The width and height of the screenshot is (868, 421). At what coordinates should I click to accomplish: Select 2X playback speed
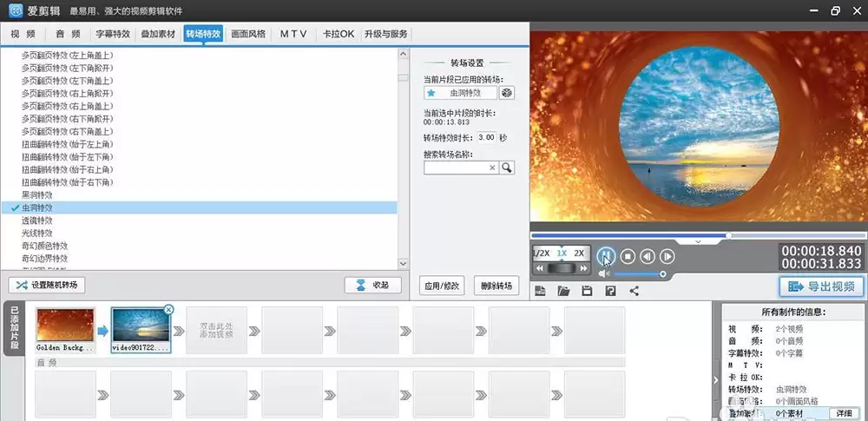(579, 253)
